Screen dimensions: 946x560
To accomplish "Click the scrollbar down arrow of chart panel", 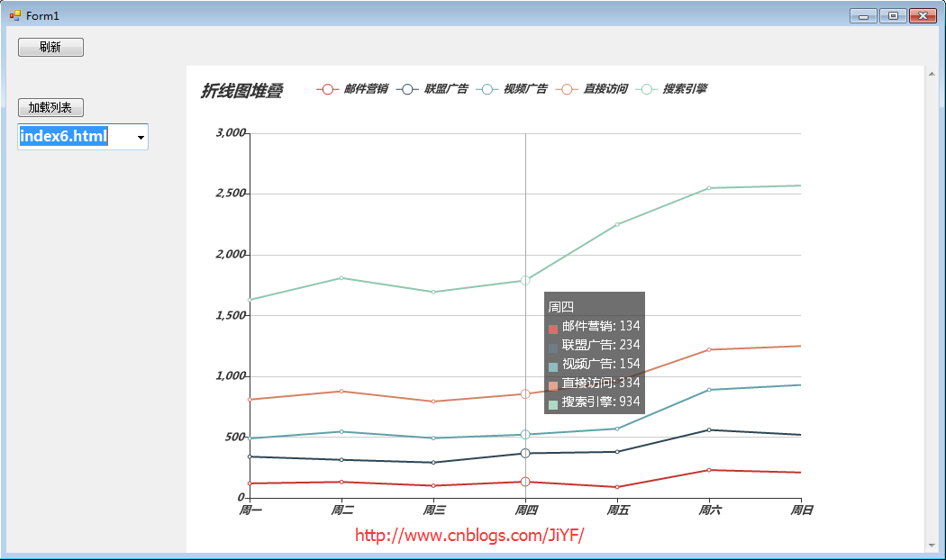I will (932, 546).
